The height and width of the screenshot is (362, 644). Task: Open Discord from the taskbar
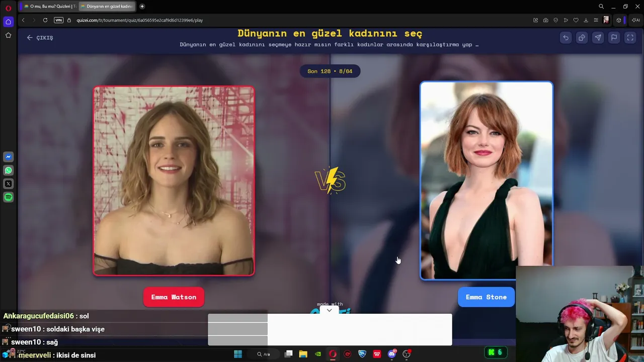coord(392,354)
